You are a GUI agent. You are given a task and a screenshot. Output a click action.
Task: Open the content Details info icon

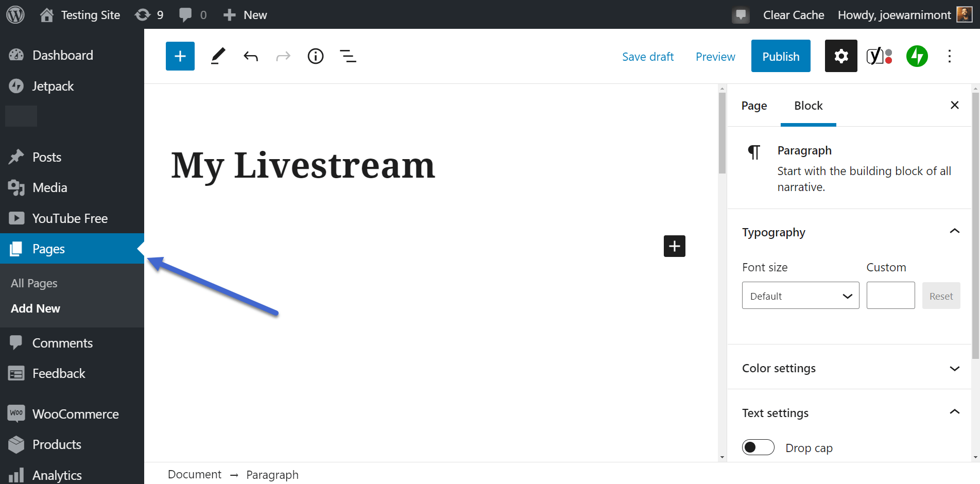tap(316, 56)
